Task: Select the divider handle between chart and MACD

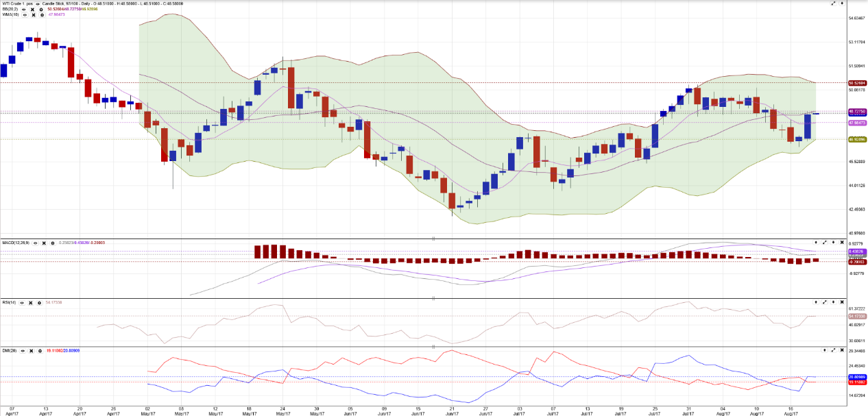Action: point(434,238)
